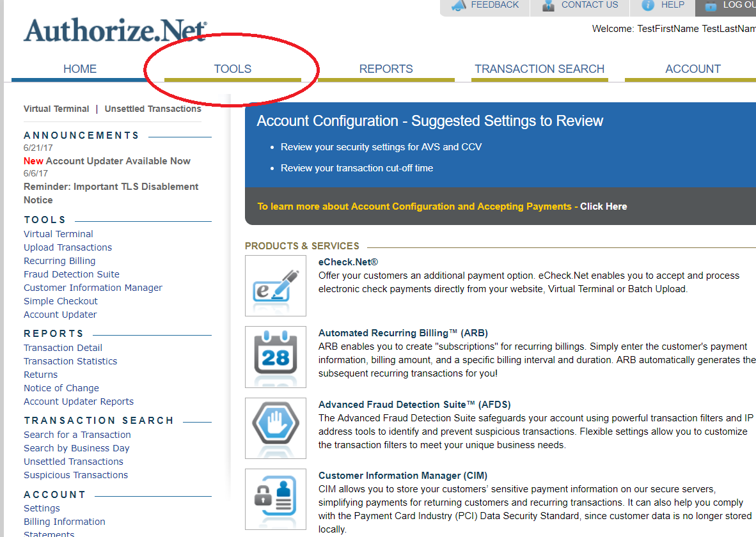Open the REPORTS tab
Screen dimensions: 756x537
coord(386,70)
